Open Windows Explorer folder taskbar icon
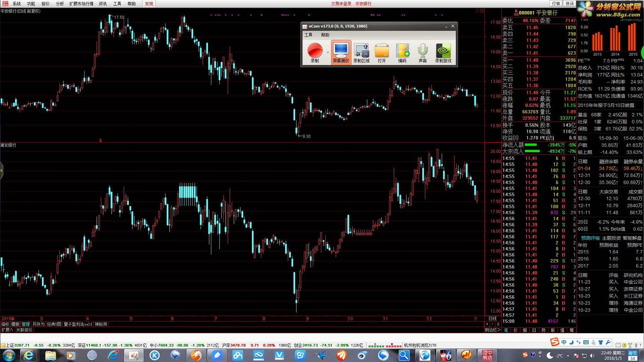The image size is (644, 362). coord(50,355)
